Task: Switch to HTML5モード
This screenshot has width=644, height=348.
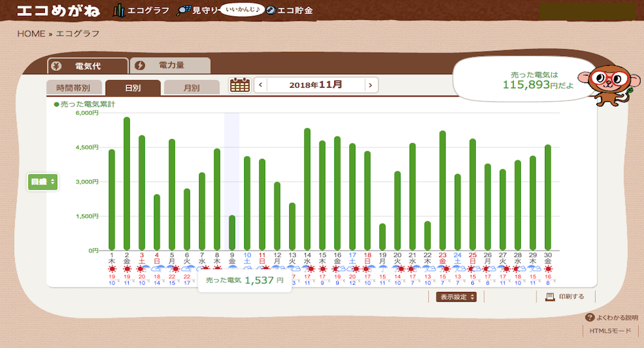Action: pos(611,331)
